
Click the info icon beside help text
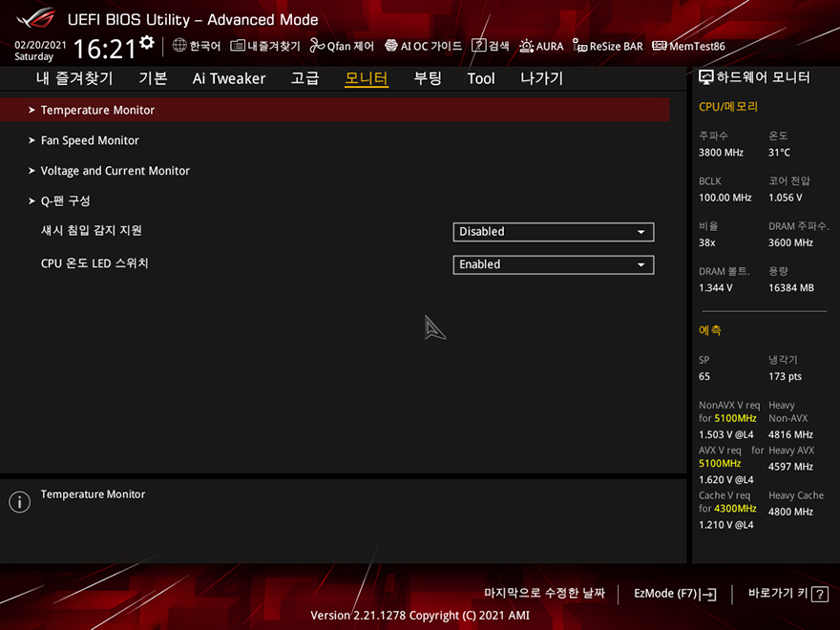click(x=20, y=502)
